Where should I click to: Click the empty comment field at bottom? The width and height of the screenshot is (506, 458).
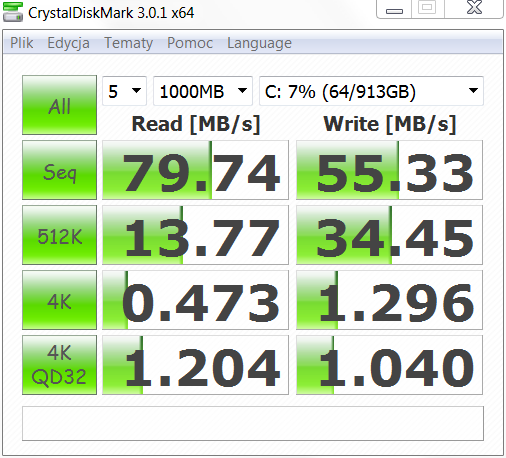pos(253,423)
